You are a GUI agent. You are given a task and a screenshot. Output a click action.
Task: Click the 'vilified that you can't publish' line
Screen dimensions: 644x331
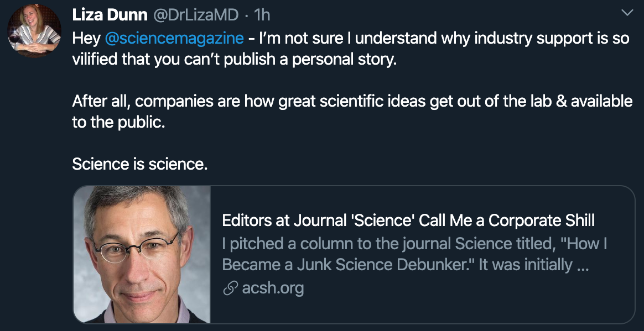pyautogui.click(x=234, y=59)
